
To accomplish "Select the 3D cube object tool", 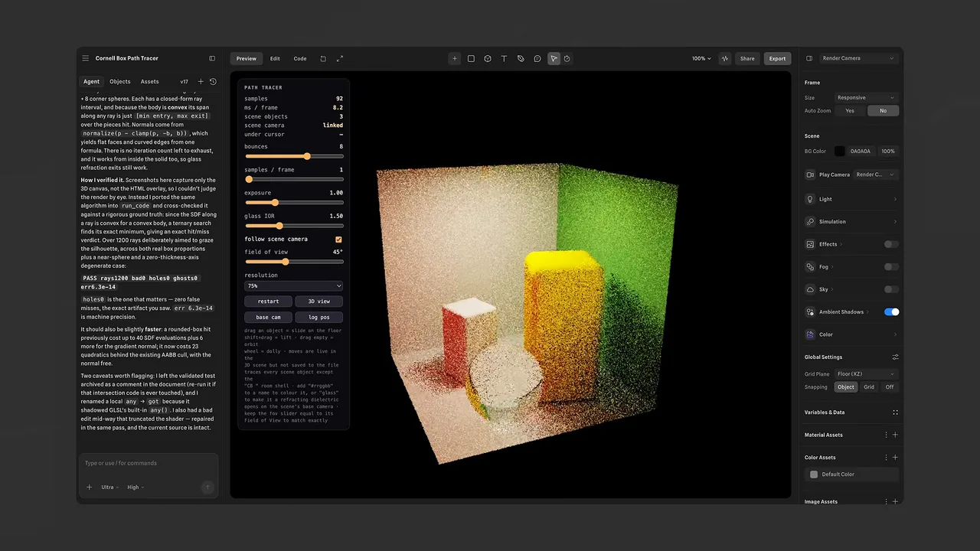I will 488,58.
